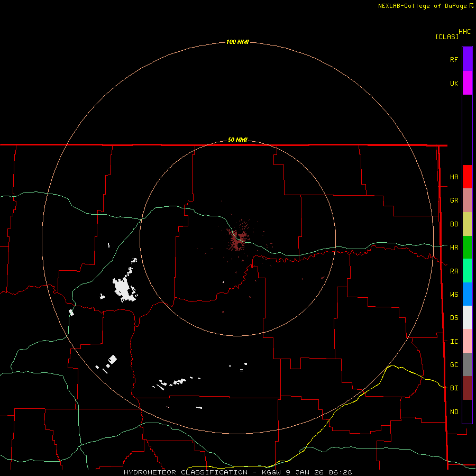The image size is (476, 476).
Task: Select the IC pink legend swatch
Action: (x=467, y=341)
